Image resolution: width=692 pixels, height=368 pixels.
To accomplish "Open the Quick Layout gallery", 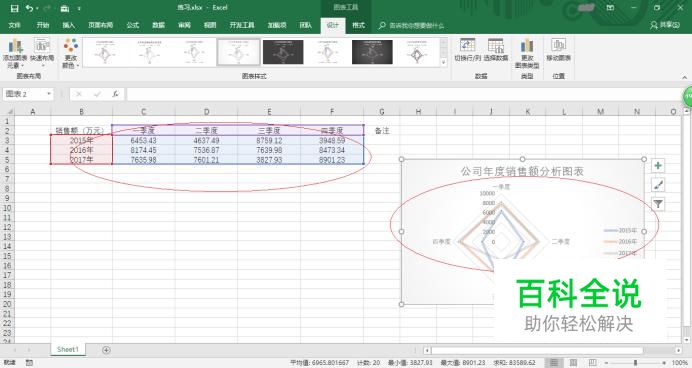I will point(42,53).
